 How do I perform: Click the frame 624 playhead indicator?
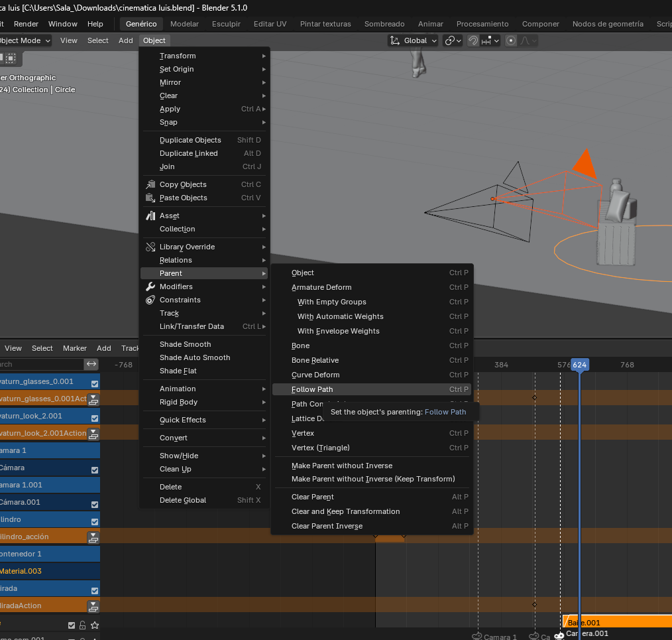coord(580,365)
